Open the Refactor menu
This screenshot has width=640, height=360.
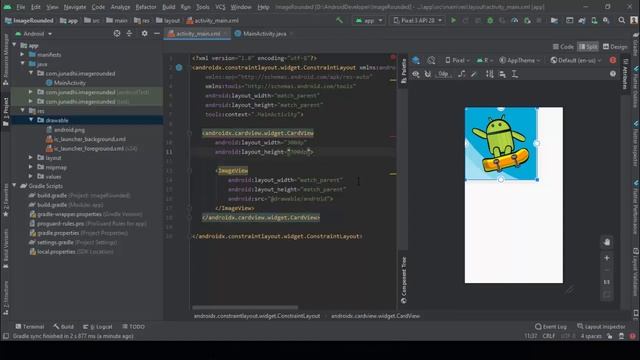click(146, 7)
